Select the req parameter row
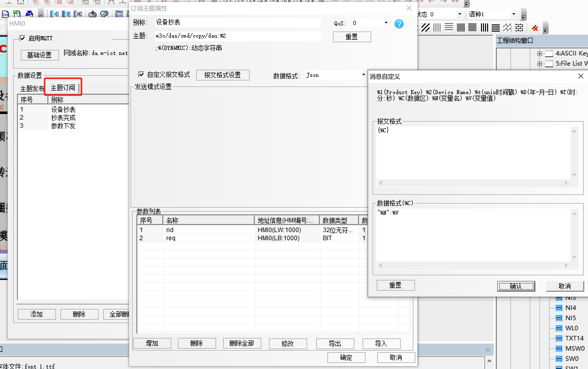The image size is (588, 369). click(x=252, y=238)
